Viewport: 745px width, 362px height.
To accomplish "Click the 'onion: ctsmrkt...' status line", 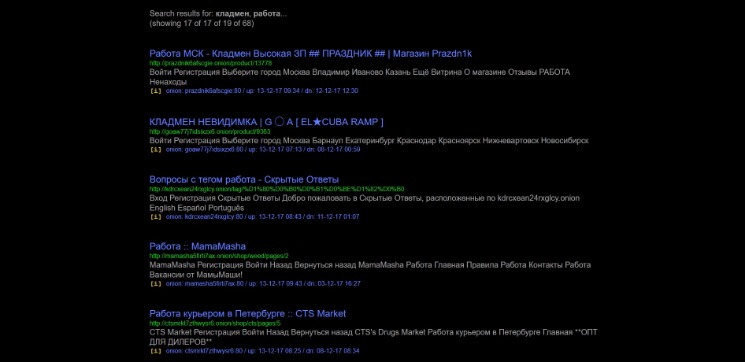I will click(262, 351).
